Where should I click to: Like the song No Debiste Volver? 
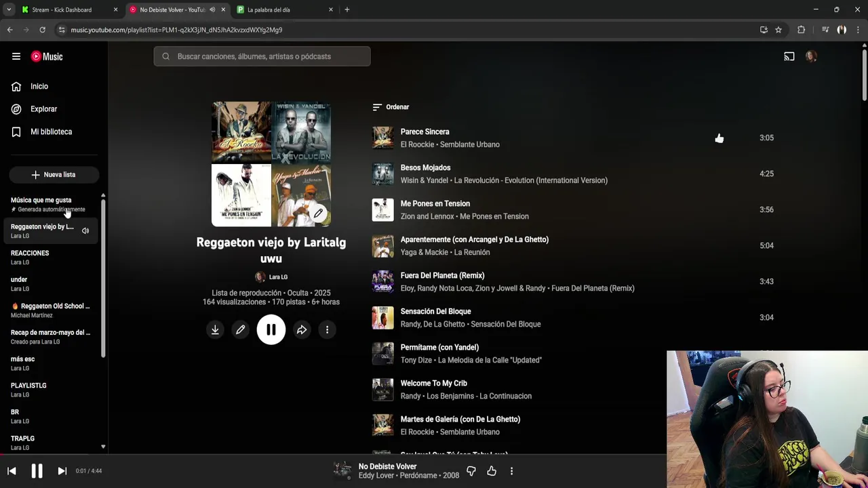coord(492,470)
